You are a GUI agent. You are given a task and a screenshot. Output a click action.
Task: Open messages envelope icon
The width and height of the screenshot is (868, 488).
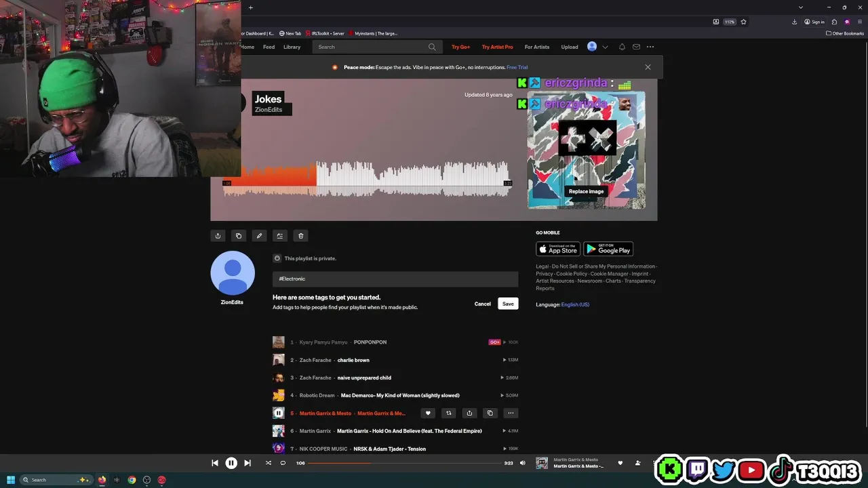(636, 47)
